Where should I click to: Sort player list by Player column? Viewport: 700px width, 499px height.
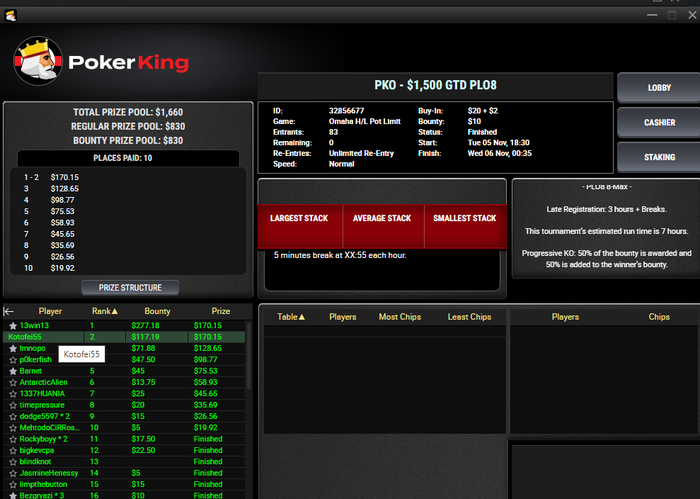(x=50, y=311)
